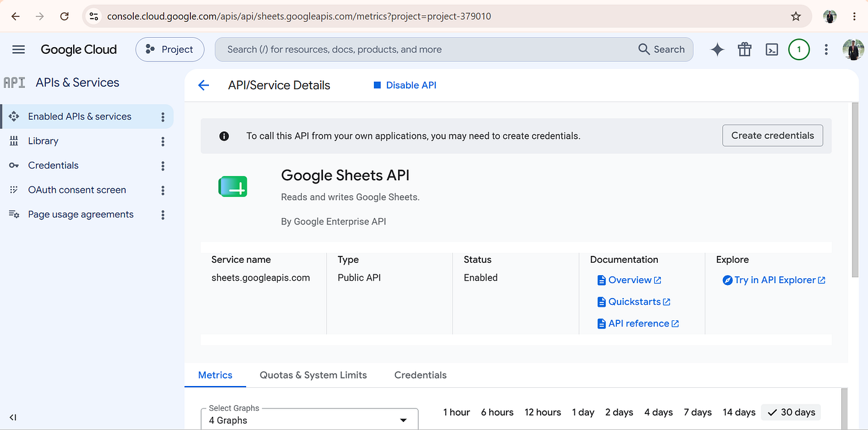Click the Create credentials button
Image resolution: width=868 pixels, height=430 pixels.
click(773, 136)
